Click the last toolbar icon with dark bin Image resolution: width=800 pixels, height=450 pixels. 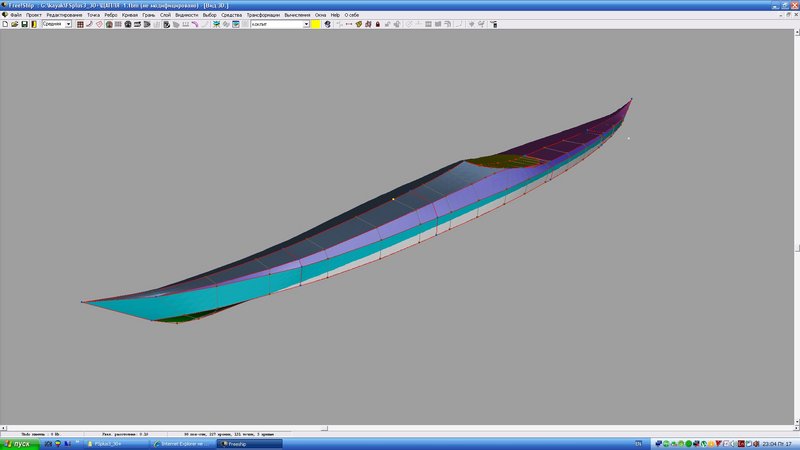(x=494, y=24)
